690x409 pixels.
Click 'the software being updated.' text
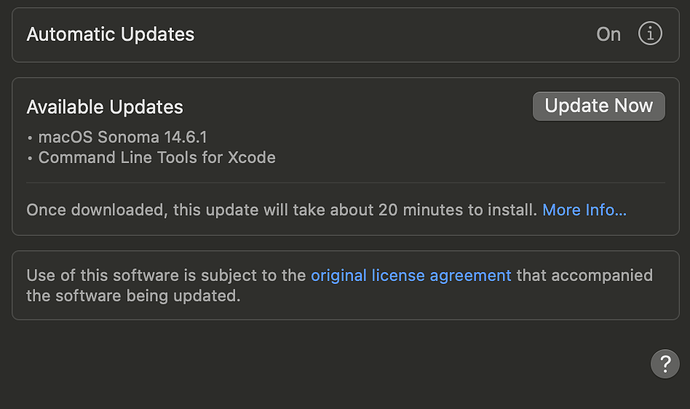click(133, 296)
